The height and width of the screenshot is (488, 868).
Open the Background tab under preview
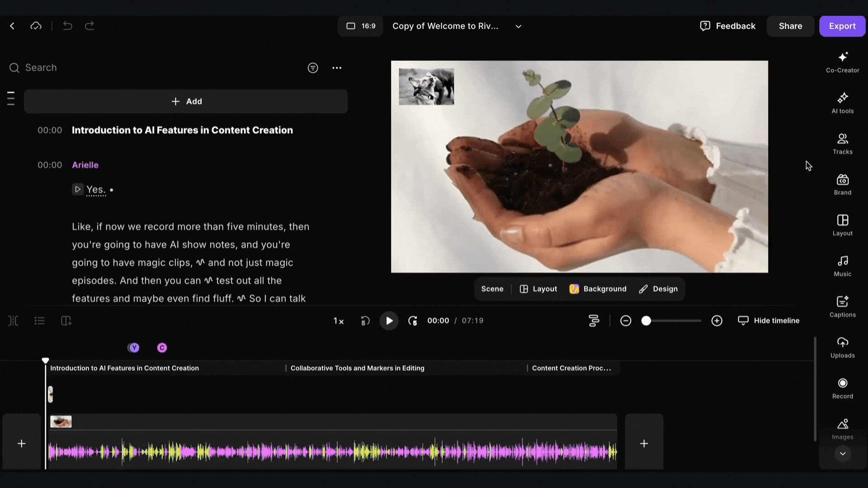598,289
